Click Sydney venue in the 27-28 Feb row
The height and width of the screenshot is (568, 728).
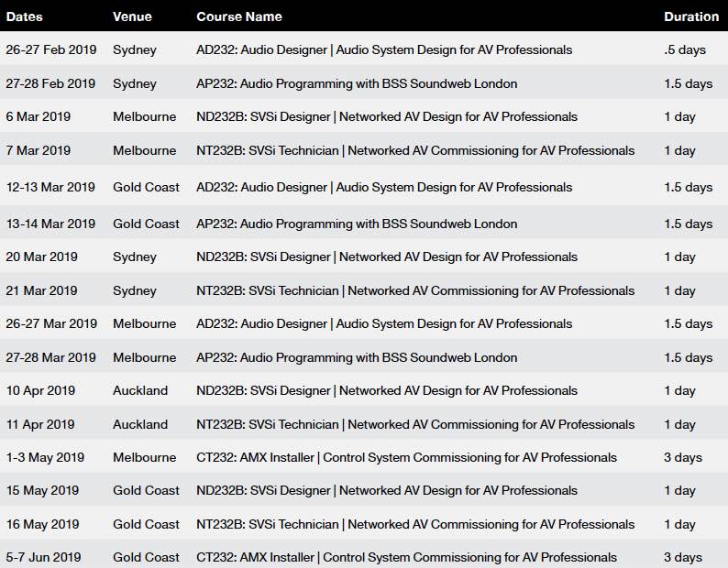coord(135,84)
